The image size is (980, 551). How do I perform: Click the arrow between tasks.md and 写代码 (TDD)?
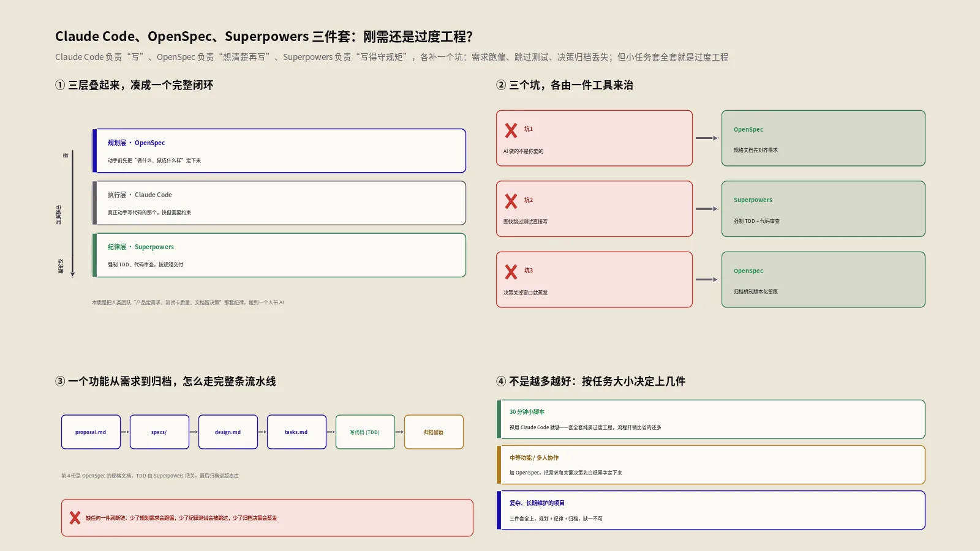pyautogui.click(x=331, y=432)
